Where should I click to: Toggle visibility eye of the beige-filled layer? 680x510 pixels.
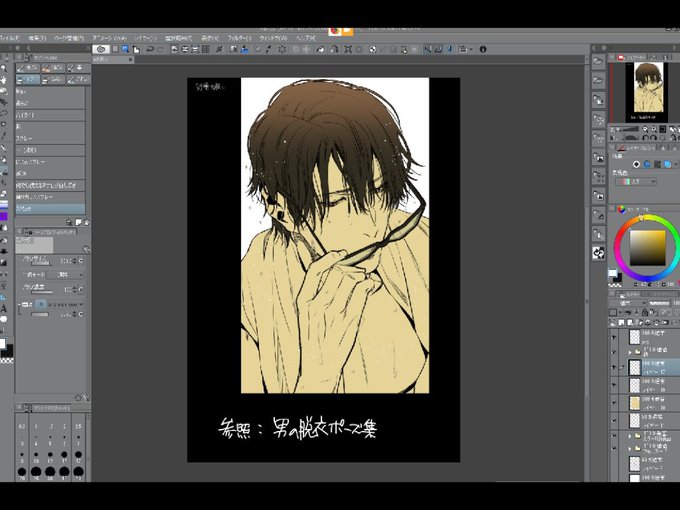click(x=614, y=402)
